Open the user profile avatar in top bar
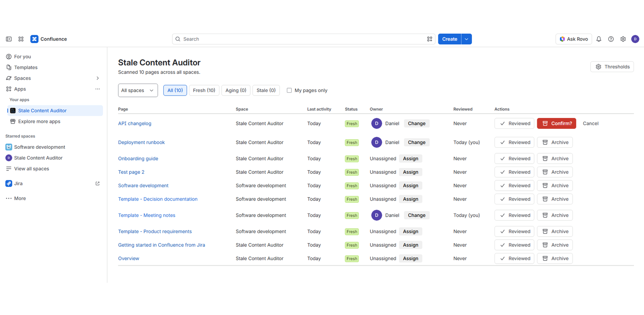The height and width of the screenshot is (315, 644). [x=635, y=39]
